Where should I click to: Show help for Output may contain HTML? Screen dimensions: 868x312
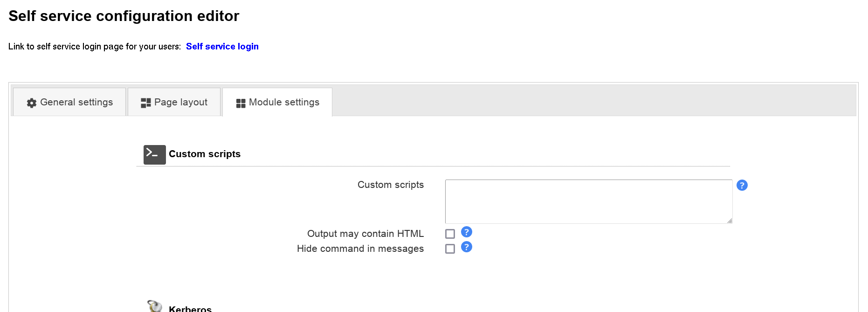(466, 232)
